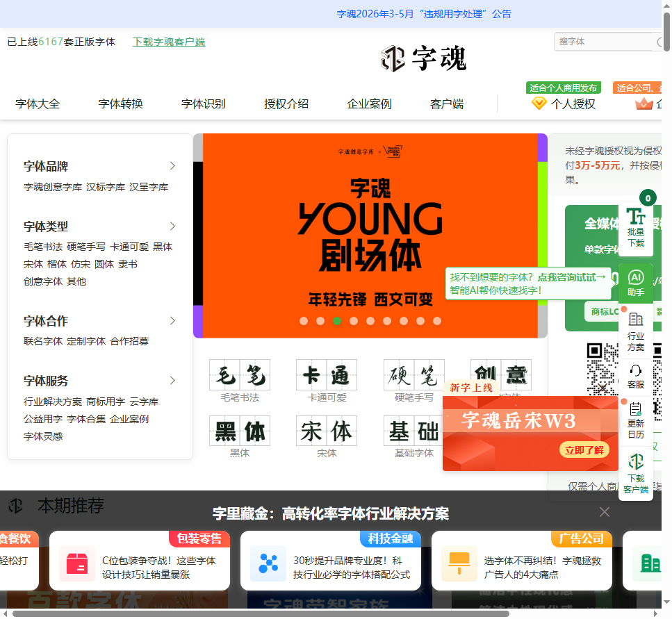The image size is (672, 619).
Task: Click 点我咨询试试 in the AI tooltip
Action: tap(572, 278)
